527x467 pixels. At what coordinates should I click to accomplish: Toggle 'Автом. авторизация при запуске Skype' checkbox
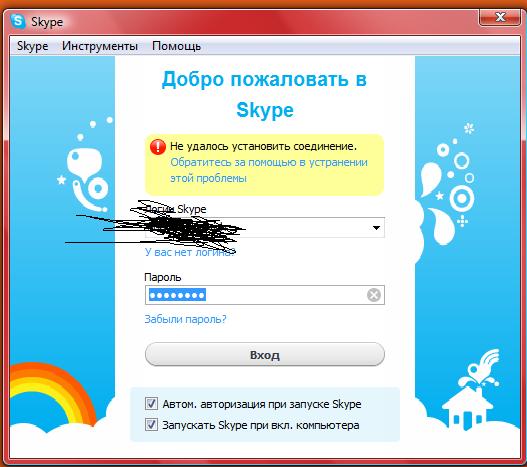[151, 403]
